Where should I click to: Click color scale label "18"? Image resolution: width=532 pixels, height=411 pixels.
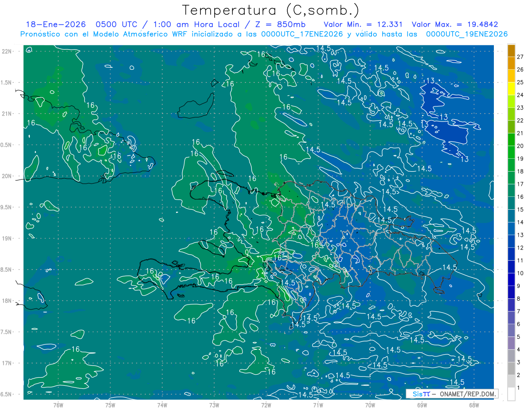520,171
